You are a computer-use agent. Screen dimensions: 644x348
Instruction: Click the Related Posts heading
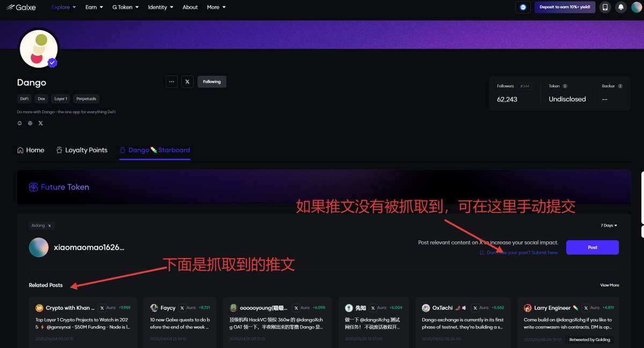tap(46, 285)
